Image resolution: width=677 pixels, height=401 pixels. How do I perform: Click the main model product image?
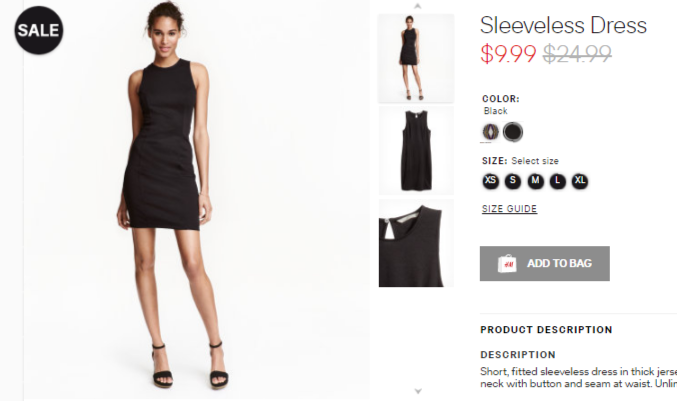(x=197, y=199)
